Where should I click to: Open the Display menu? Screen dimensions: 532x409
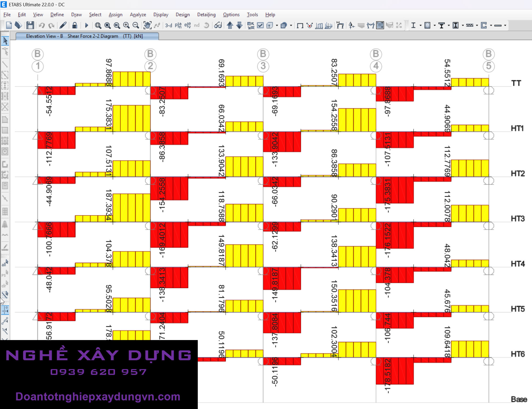click(161, 15)
